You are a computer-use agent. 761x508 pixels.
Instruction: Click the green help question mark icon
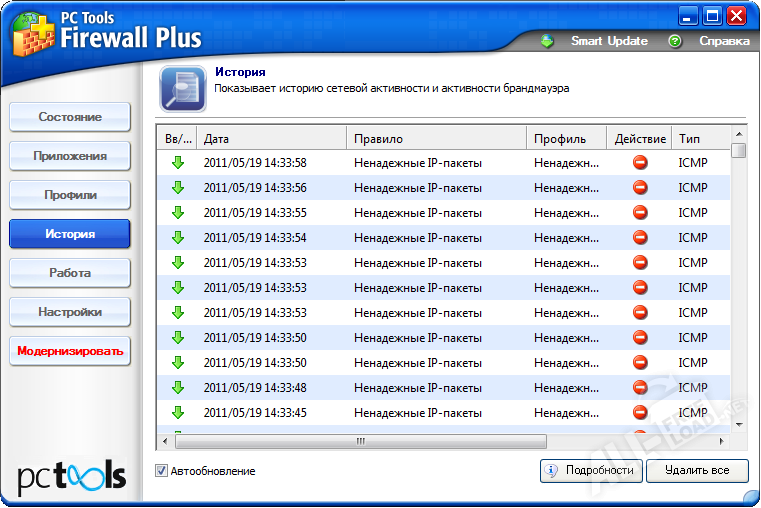[675, 41]
